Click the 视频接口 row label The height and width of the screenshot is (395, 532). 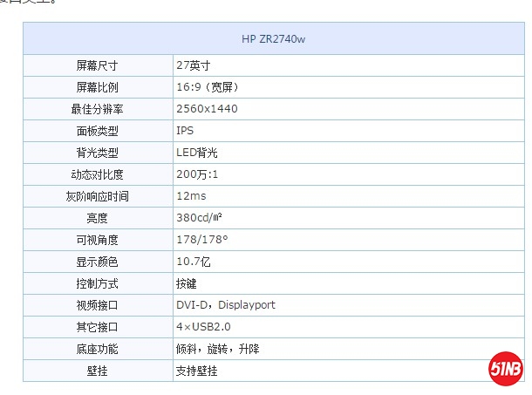tap(98, 305)
